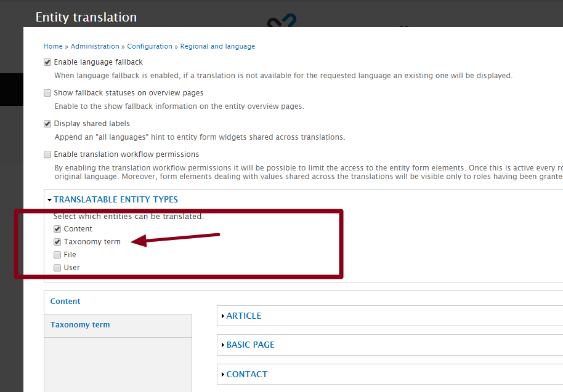The image size is (563, 392).
Task: Uncheck Enable language fallback checkbox
Action: [x=47, y=62]
